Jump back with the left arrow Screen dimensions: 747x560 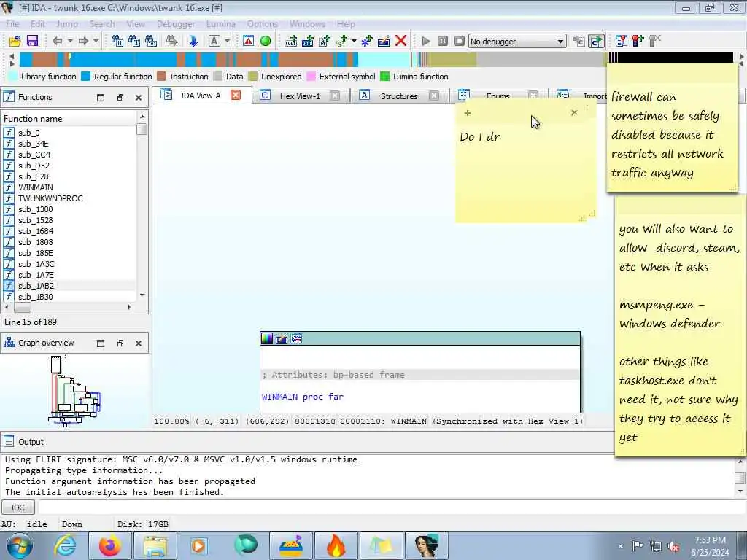point(57,41)
